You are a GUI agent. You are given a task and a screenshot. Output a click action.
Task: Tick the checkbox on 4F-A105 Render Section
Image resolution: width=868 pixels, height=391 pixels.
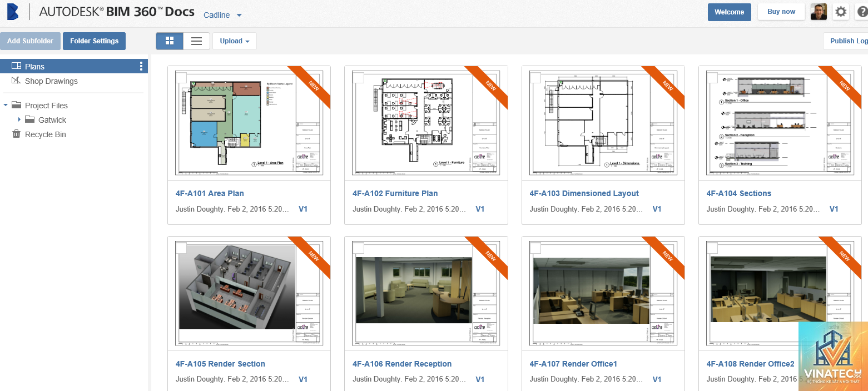(x=181, y=248)
